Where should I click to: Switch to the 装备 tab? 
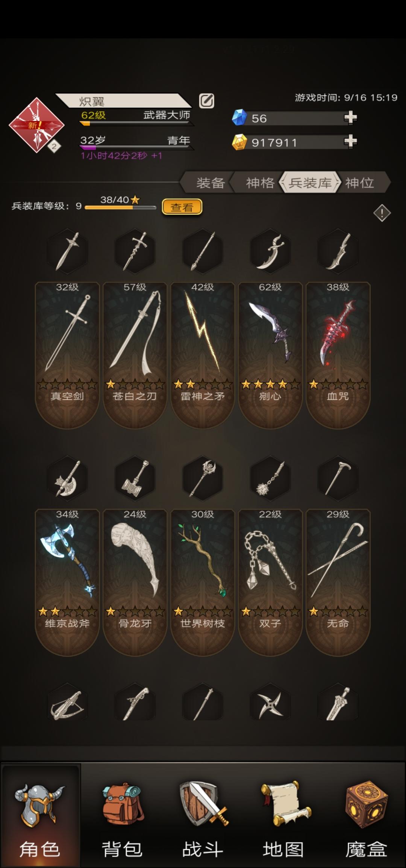click(211, 183)
